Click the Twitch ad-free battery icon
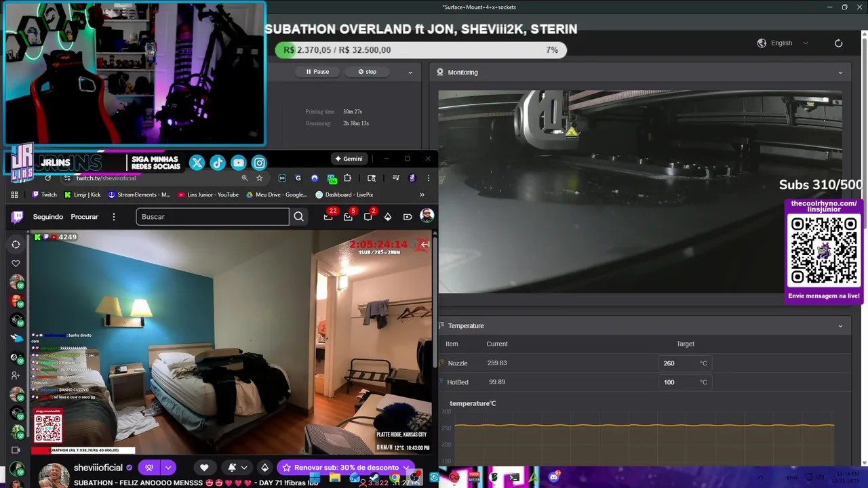Screen dimensions: 868x488 click(x=408, y=217)
